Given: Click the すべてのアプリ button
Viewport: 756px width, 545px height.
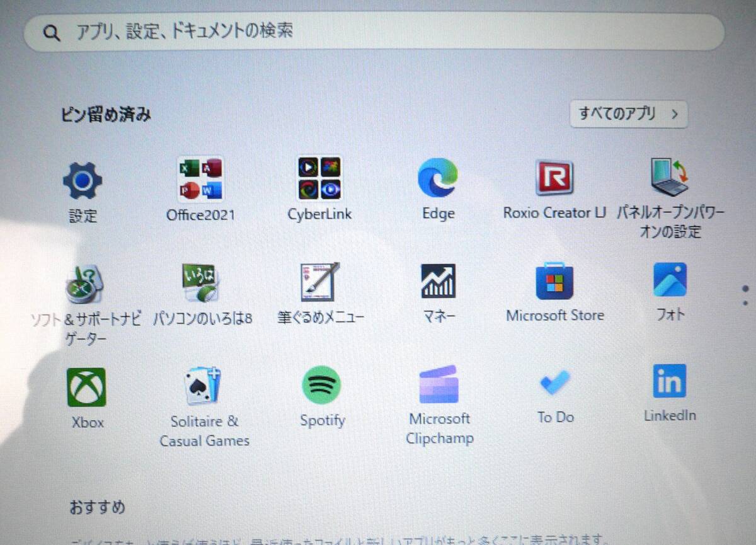Looking at the screenshot, I should (x=628, y=114).
